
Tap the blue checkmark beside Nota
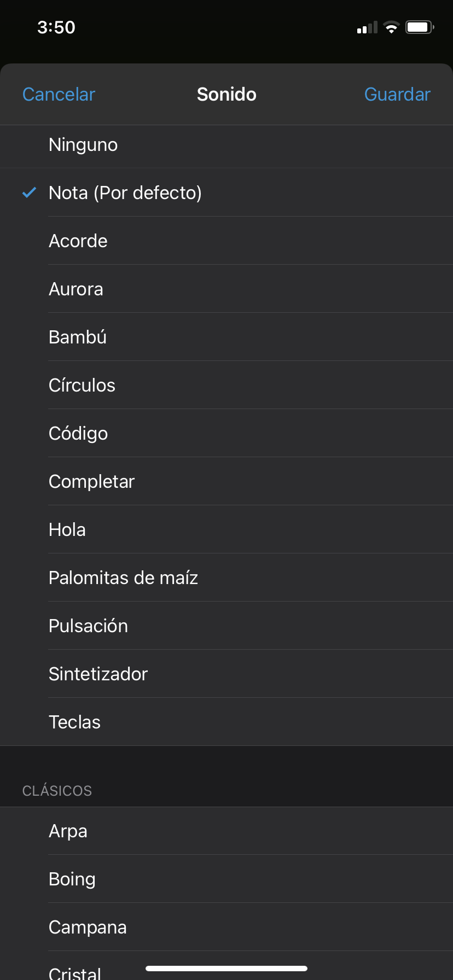coord(29,192)
